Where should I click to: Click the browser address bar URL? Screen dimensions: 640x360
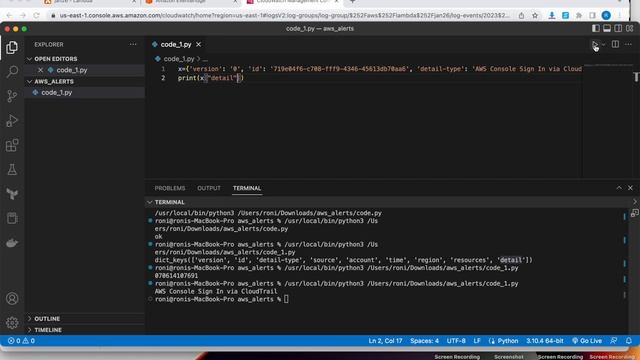(x=284, y=16)
